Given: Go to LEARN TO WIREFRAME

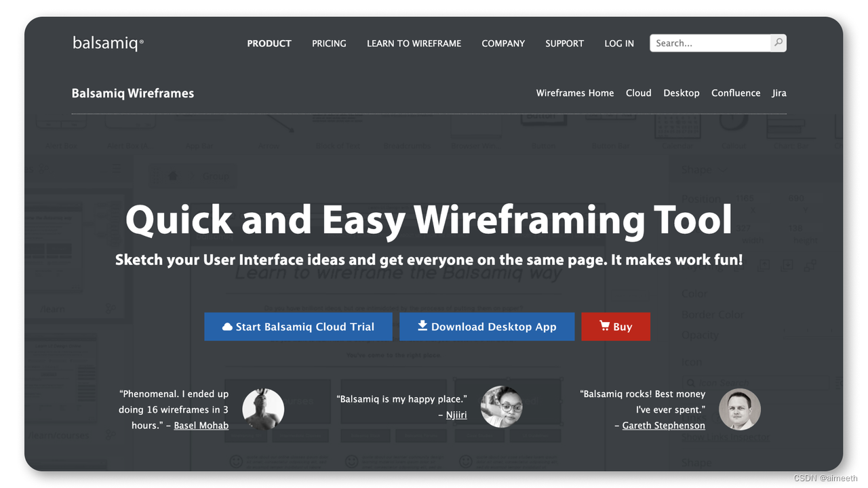Looking at the screenshot, I should pos(414,43).
